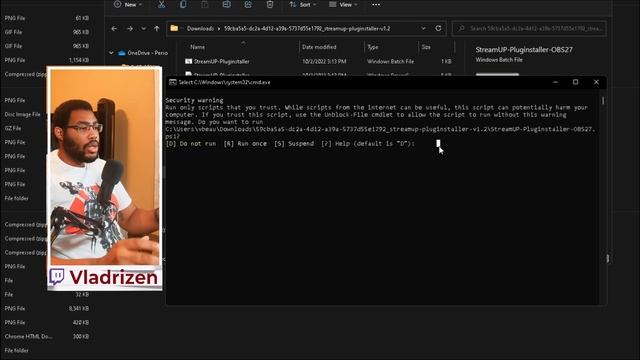Click the Explorer search box
This screenshot has width=640, height=360.
click(x=529, y=29)
